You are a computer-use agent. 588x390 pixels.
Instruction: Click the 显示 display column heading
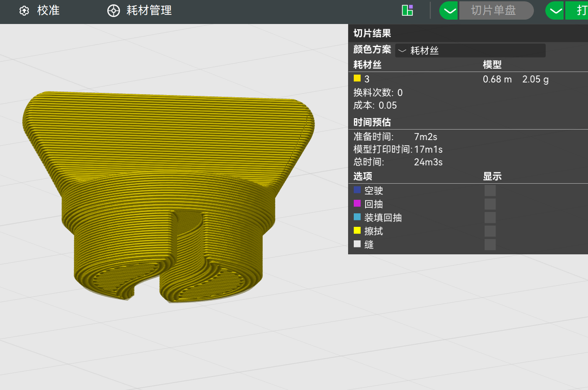point(492,177)
